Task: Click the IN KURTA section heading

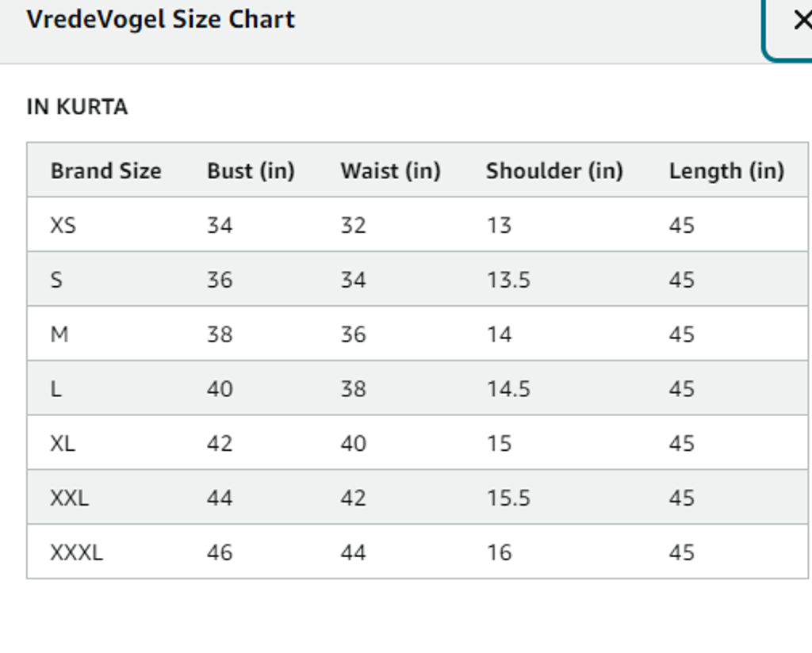Action: (x=77, y=107)
